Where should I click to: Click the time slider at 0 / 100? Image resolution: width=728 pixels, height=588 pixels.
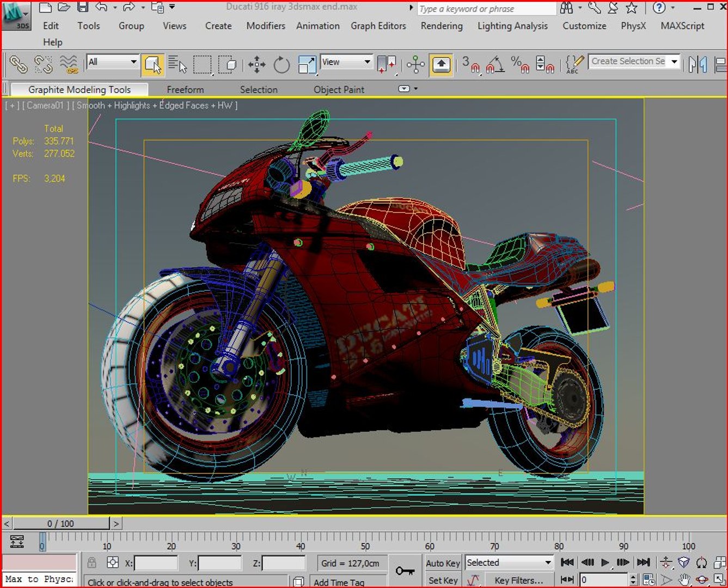click(x=60, y=523)
